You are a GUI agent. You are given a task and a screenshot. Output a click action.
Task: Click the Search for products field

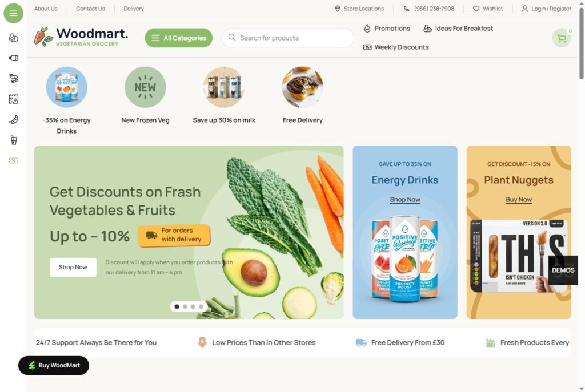click(288, 38)
